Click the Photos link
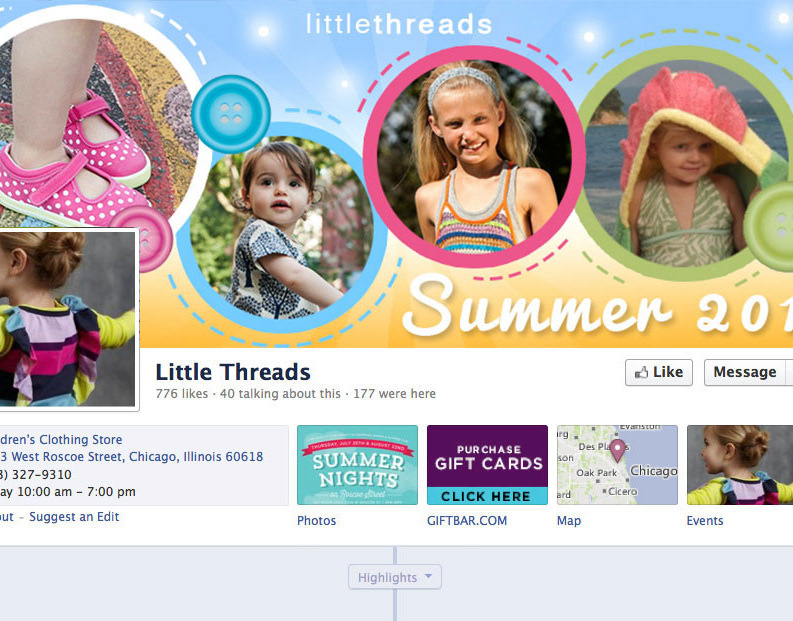Viewport: 793px width, 621px height. [317, 520]
